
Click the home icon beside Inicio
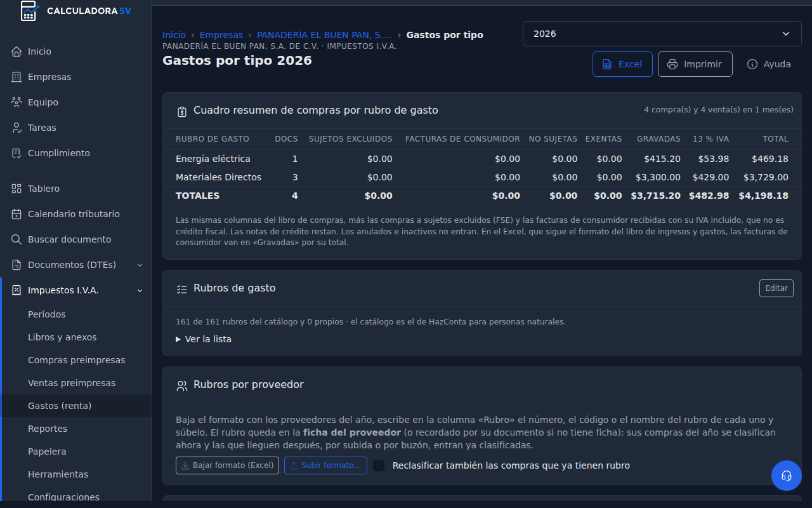coord(16,51)
